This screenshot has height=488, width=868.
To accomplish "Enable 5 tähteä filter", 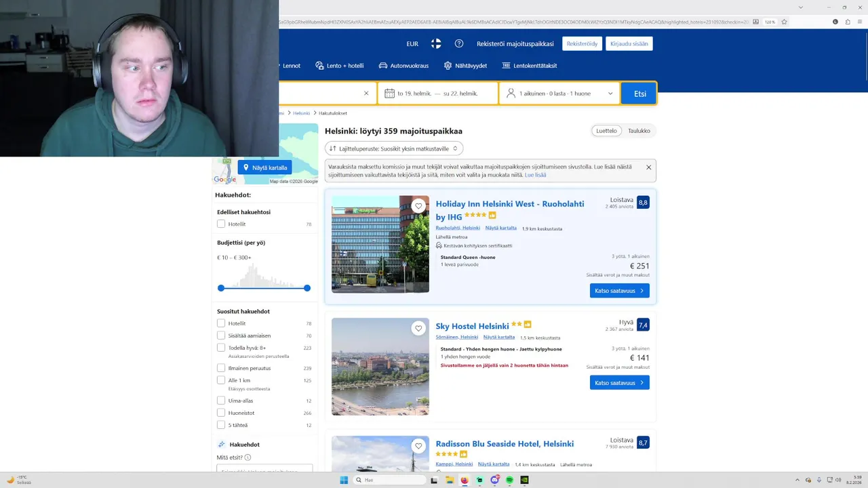I will coord(221,425).
